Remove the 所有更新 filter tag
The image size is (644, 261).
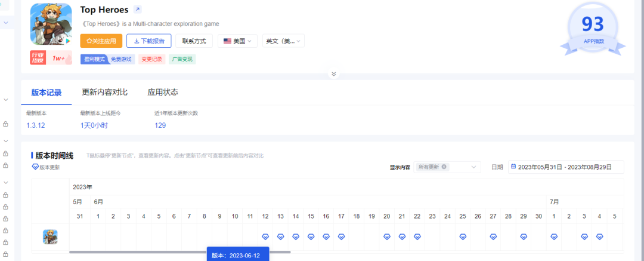(x=444, y=167)
